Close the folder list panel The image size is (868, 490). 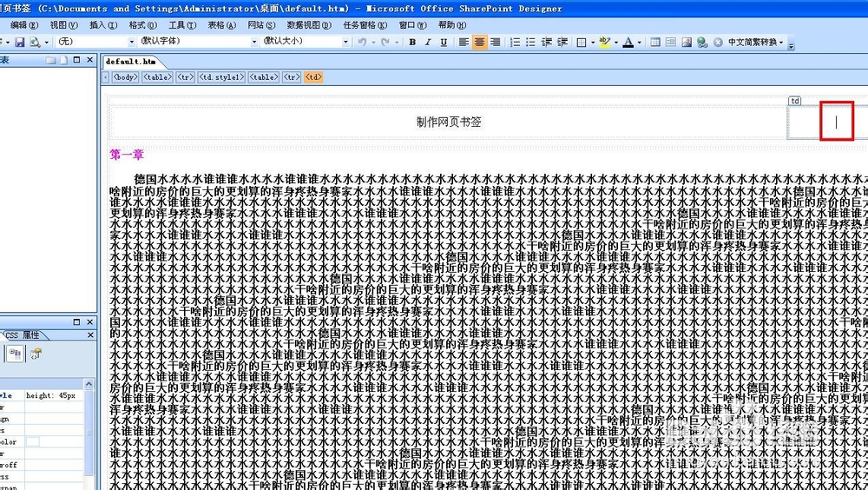point(90,60)
